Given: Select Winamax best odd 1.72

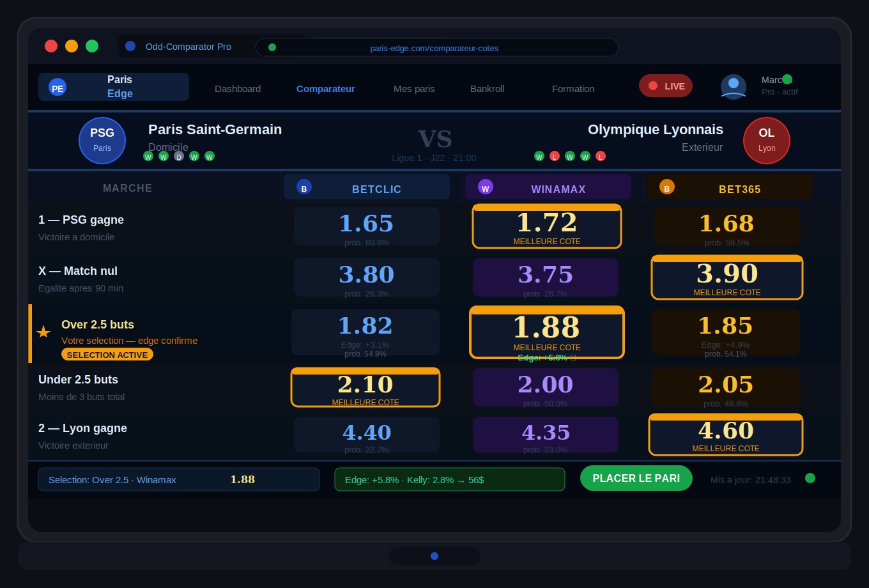Looking at the screenshot, I should click(x=547, y=226).
